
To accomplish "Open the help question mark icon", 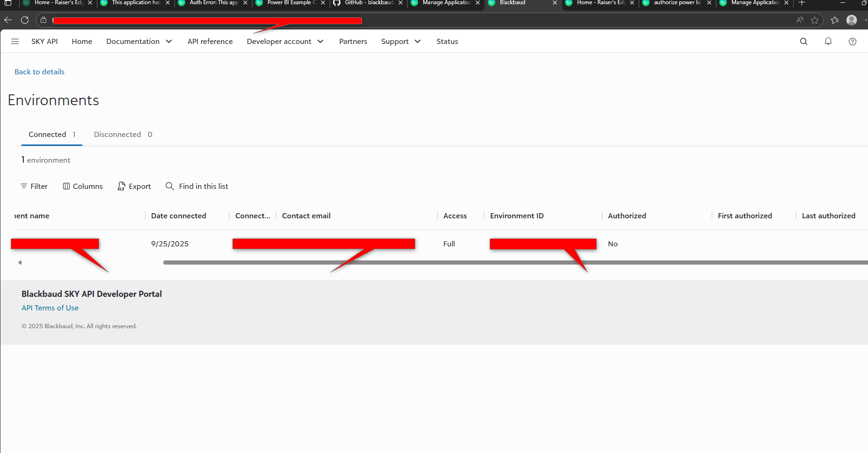I will 853,42.
